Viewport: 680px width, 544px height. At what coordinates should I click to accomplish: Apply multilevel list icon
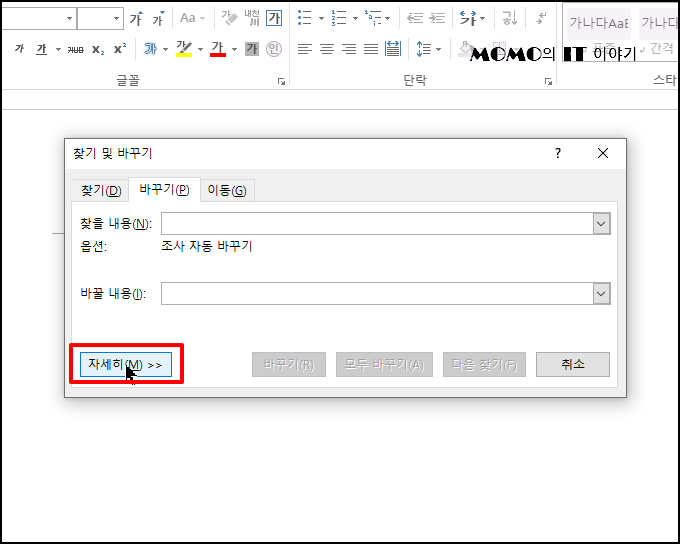(x=373, y=18)
